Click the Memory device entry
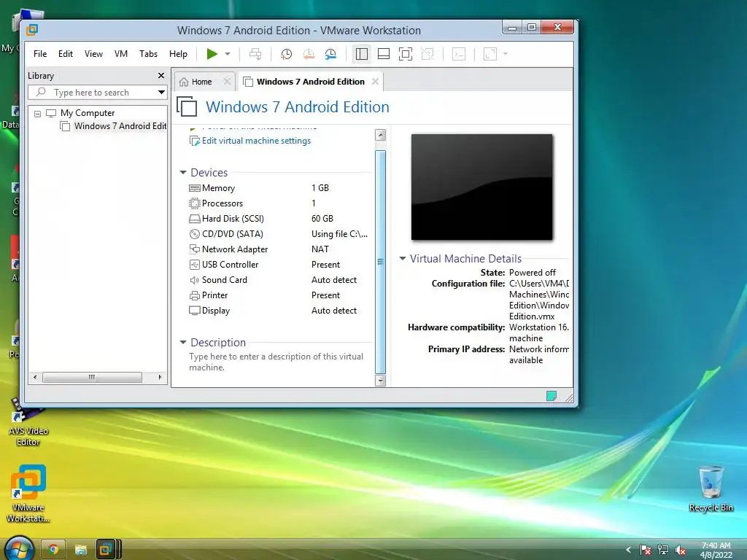This screenshot has width=747, height=560. point(218,188)
